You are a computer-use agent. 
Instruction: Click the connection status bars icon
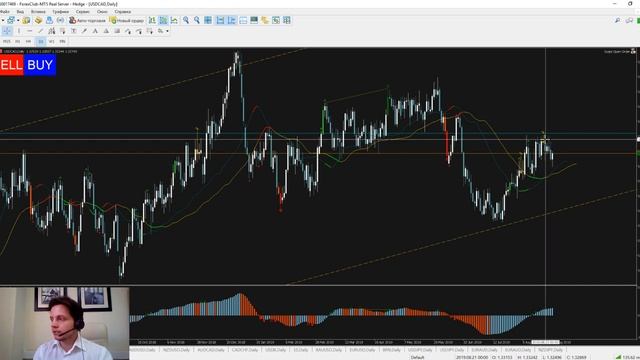tap(618, 357)
